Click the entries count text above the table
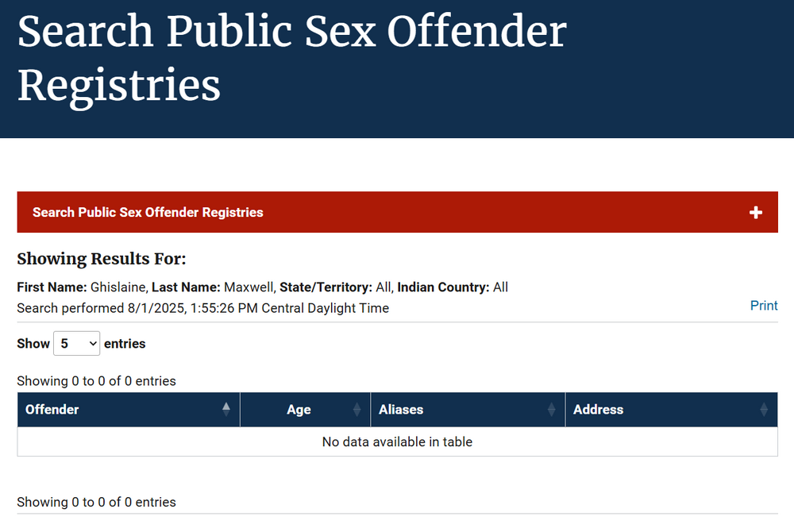 click(96, 381)
